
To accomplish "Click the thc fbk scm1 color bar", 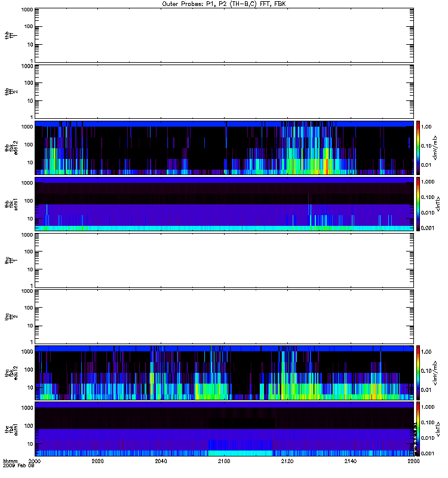I will 418,429.
